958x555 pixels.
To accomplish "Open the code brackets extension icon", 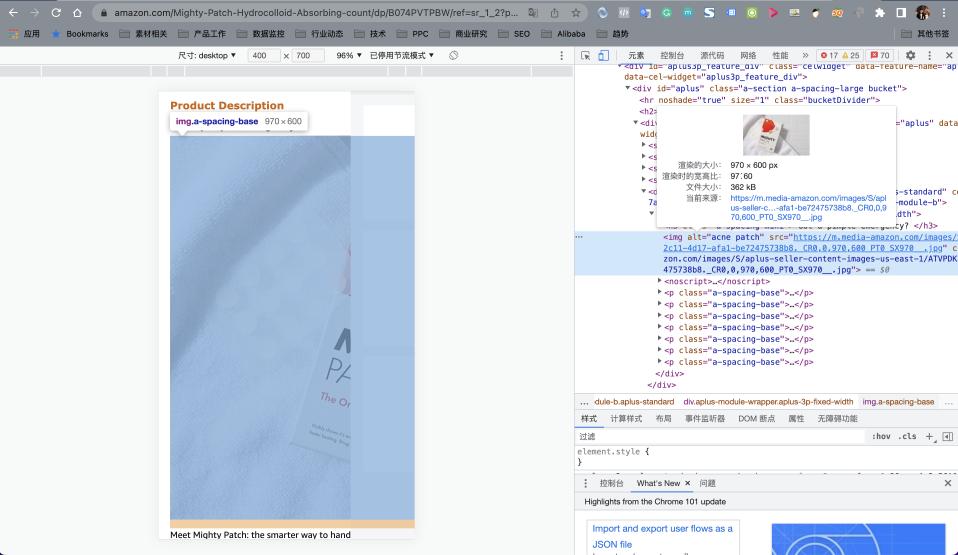I will [x=624, y=12].
